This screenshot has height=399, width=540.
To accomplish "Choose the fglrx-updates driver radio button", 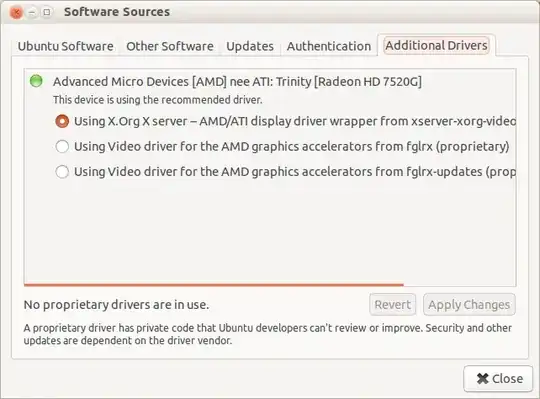I will (62, 171).
